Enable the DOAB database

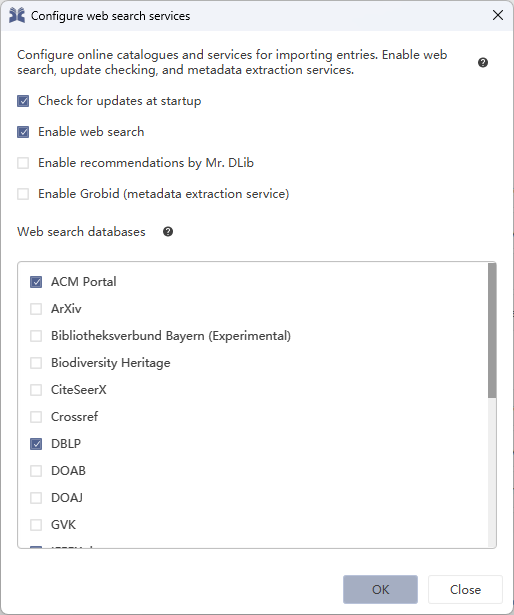click(x=36, y=471)
